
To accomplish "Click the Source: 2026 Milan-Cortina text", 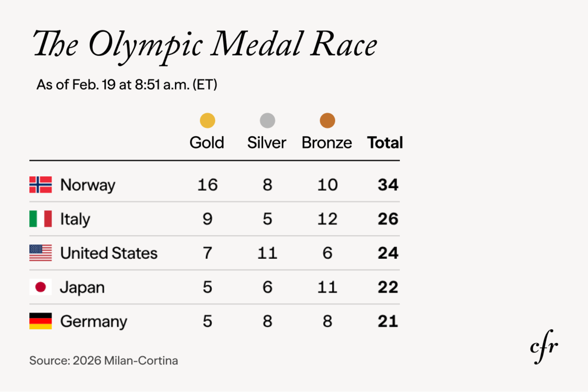I will tap(104, 360).
